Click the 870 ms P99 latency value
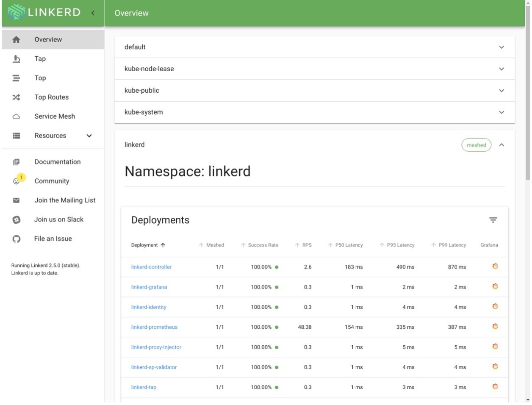The image size is (532, 405). coord(457,267)
